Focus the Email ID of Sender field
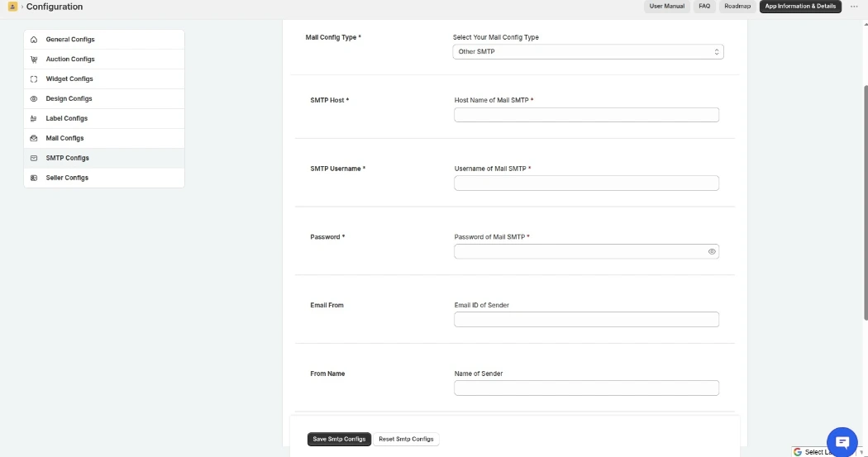The width and height of the screenshot is (868, 457). tap(586, 320)
